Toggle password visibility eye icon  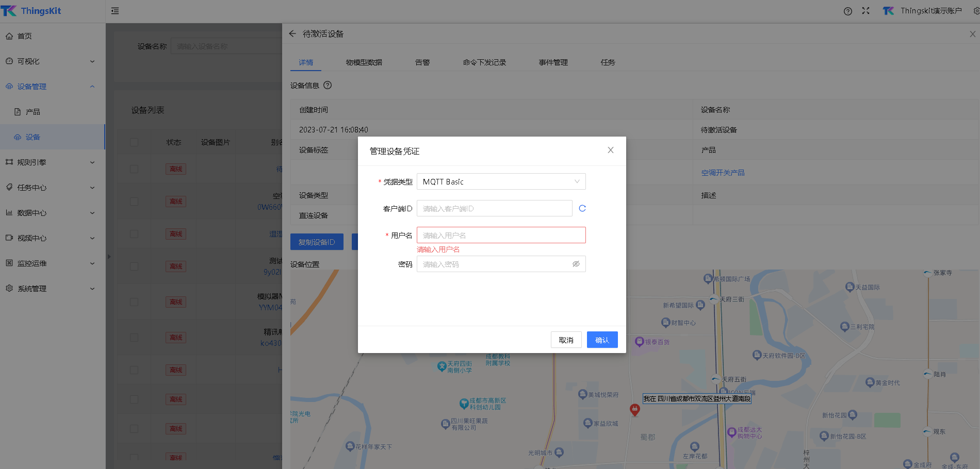[x=576, y=264]
